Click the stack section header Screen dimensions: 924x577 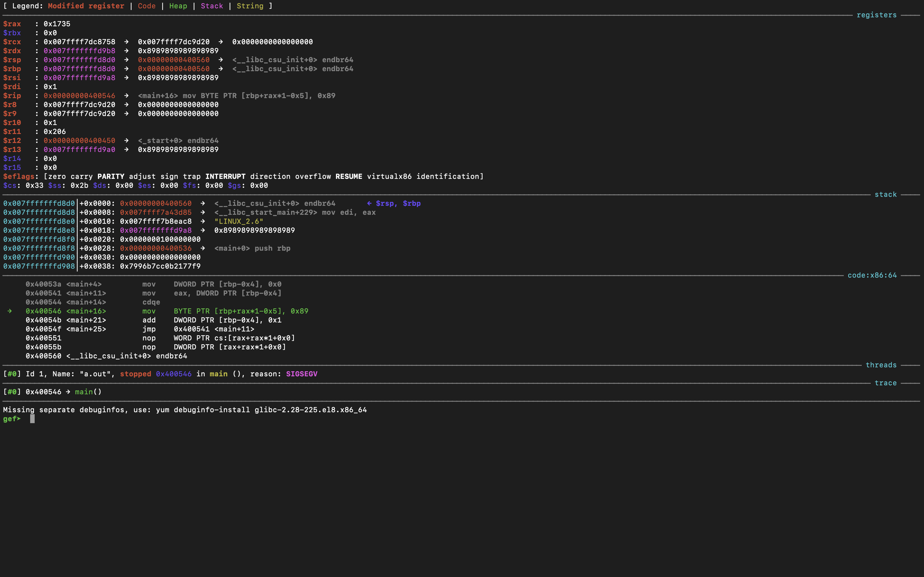[x=885, y=194]
